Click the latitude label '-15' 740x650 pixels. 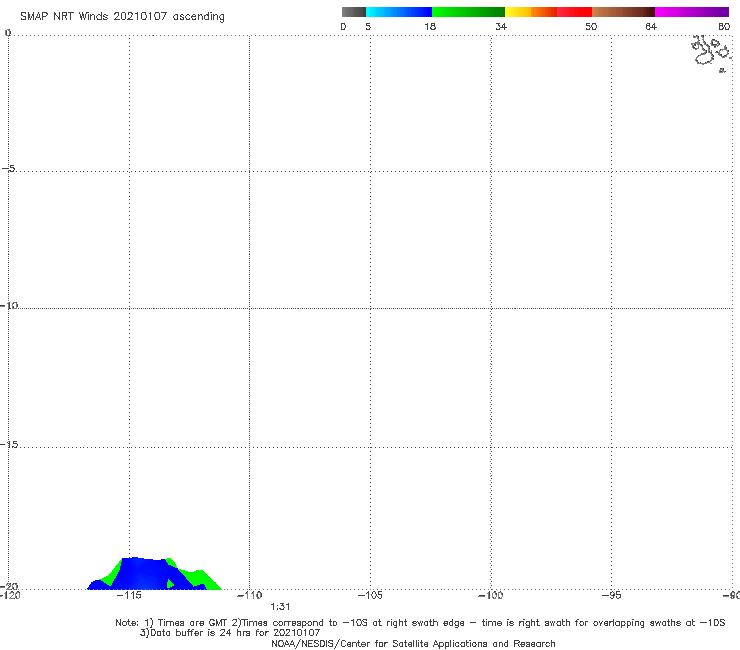(9, 445)
